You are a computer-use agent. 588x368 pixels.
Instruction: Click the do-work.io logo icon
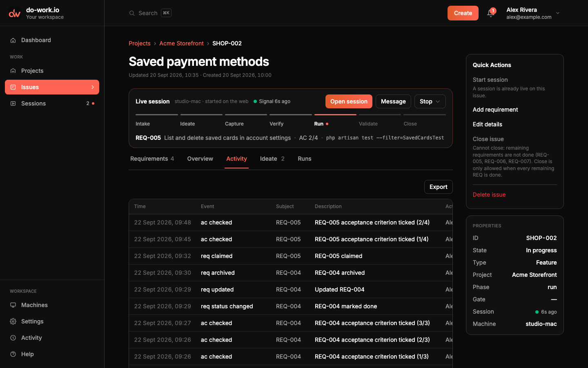click(x=15, y=13)
